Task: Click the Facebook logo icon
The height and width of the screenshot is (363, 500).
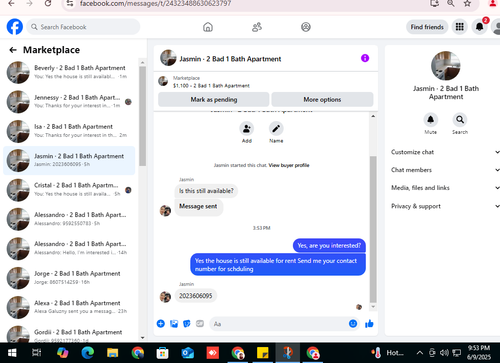Action: click(x=15, y=27)
